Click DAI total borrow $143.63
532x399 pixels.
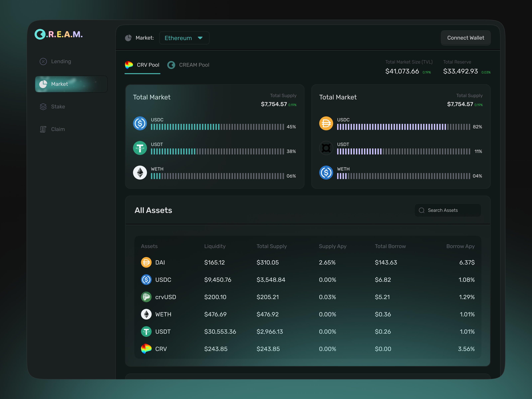pyautogui.click(x=386, y=262)
